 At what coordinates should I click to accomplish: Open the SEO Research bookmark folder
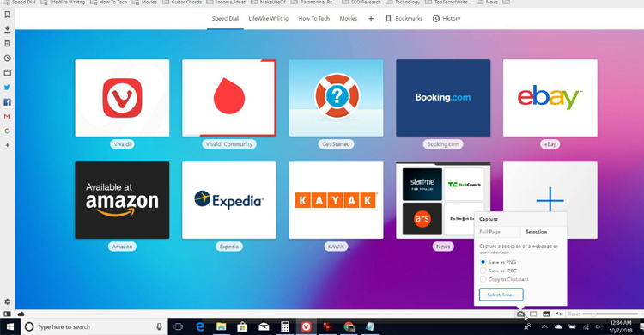pos(361,2)
